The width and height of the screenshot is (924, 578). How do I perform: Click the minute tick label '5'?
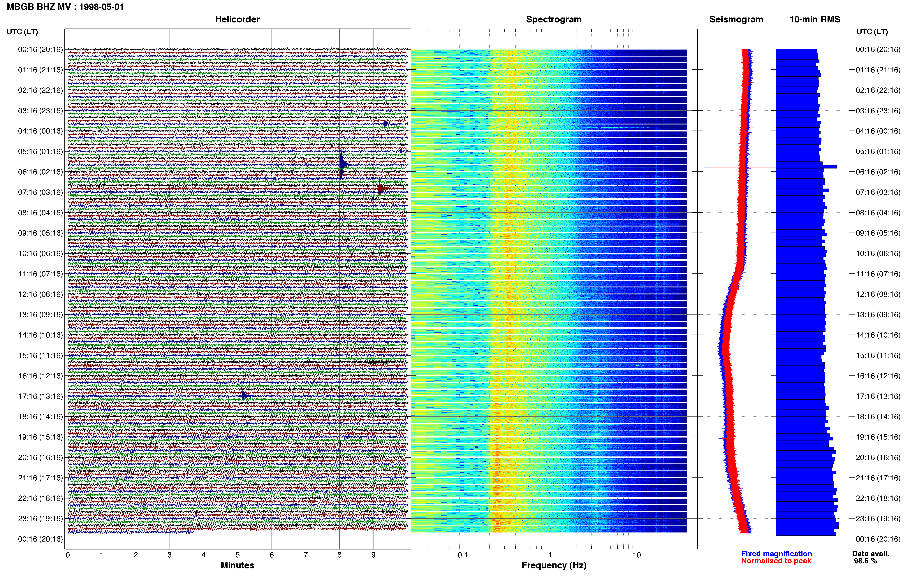(x=238, y=555)
